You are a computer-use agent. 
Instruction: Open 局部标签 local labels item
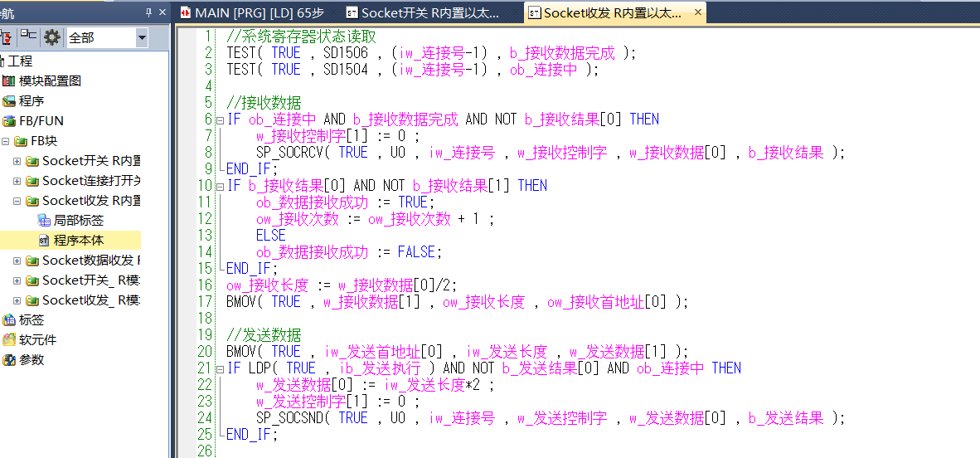78,221
